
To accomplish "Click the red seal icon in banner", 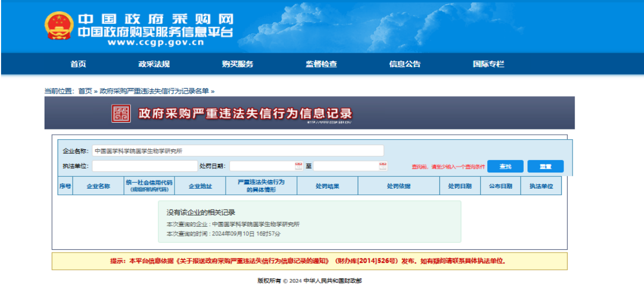I will coord(121,113).
